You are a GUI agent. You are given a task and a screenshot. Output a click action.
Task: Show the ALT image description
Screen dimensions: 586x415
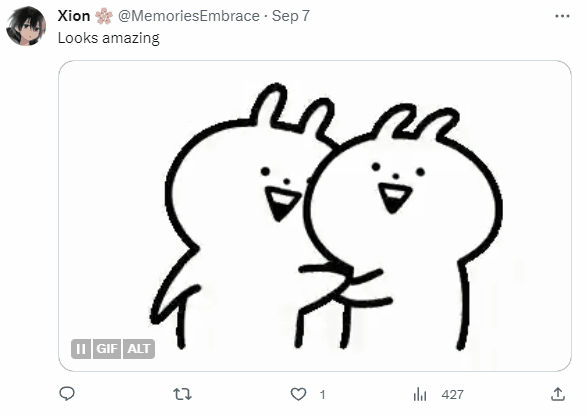(x=139, y=349)
